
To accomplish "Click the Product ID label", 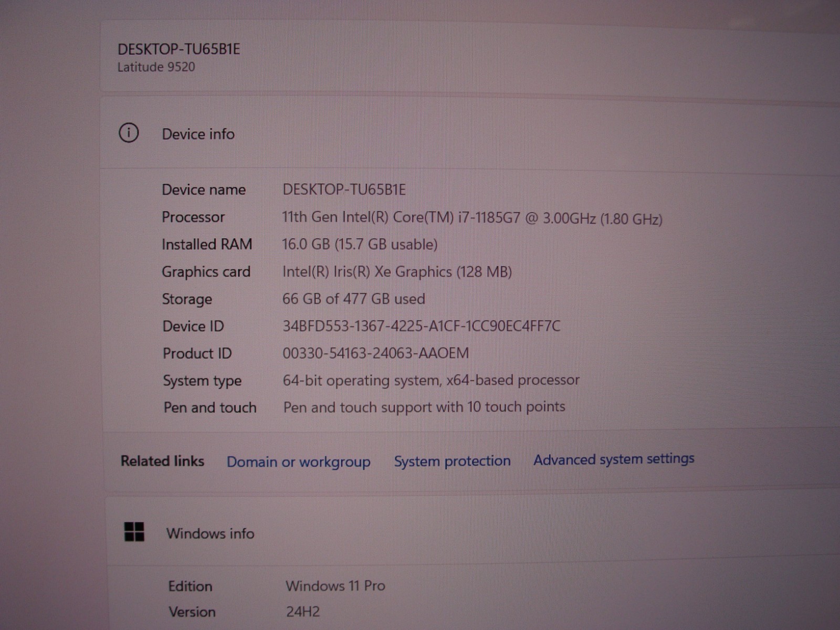I will tap(197, 353).
